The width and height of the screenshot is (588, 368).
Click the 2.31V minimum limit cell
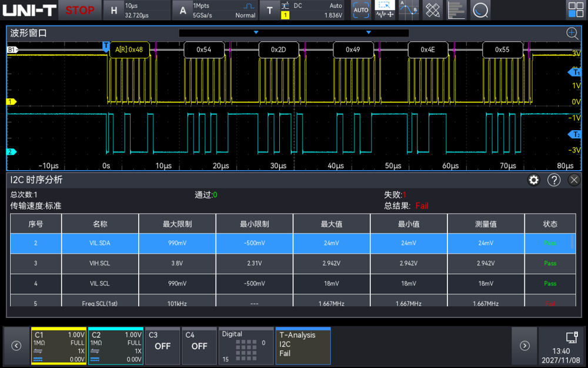pos(255,264)
